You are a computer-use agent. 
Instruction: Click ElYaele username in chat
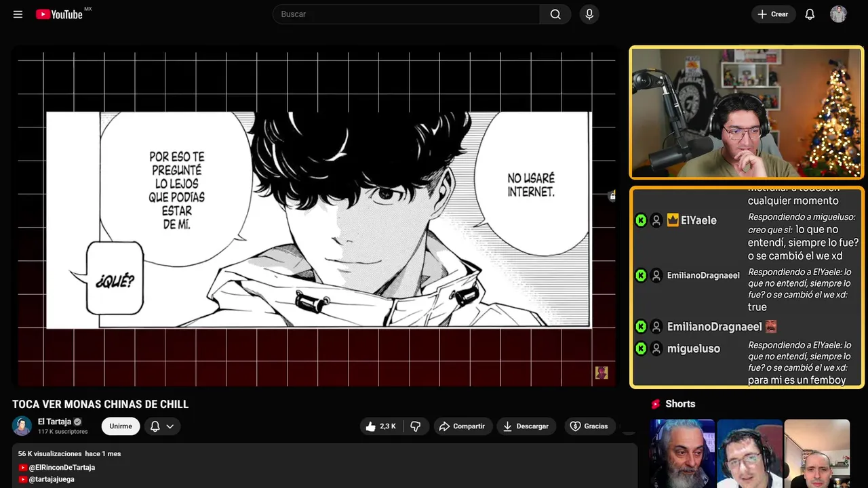pyautogui.click(x=698, y=220)
